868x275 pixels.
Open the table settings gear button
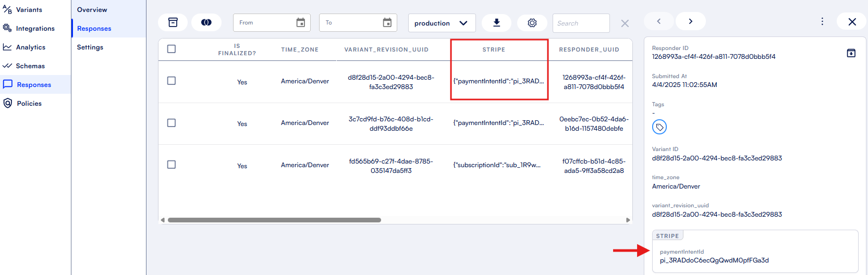pyautogui.click(x=532, y=23)
